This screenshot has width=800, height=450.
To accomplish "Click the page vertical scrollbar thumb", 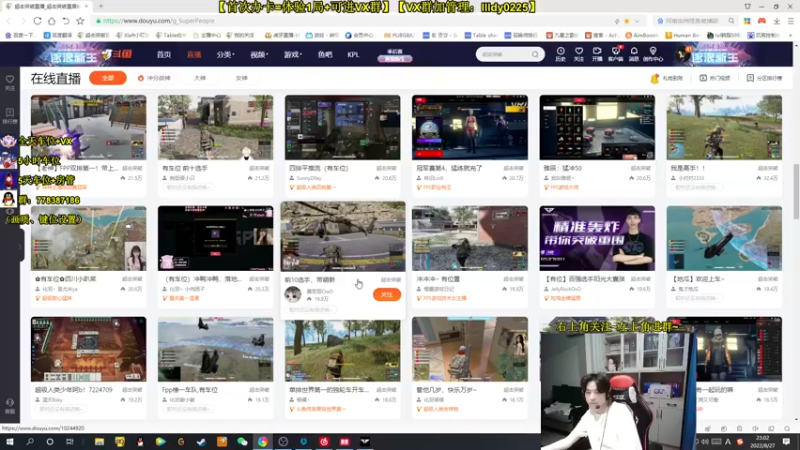I will click(x=796, y=191).
